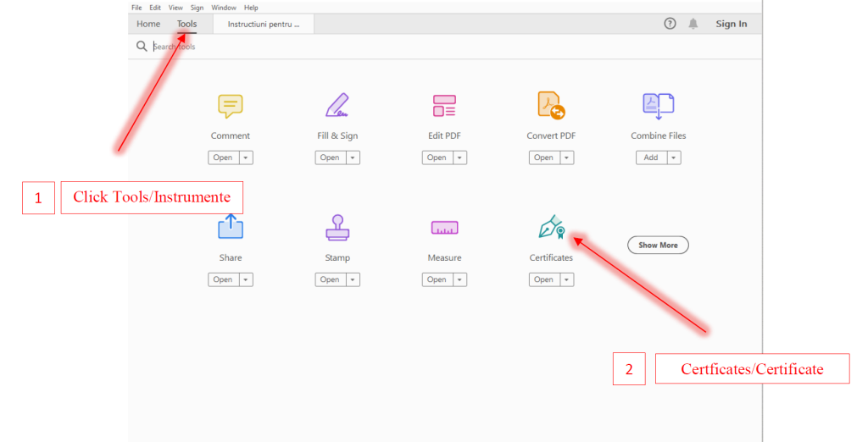Screen dimensions: 868x442
Task: Expand dropdown arrow under Certificates
Action: [x=565, y=279]
